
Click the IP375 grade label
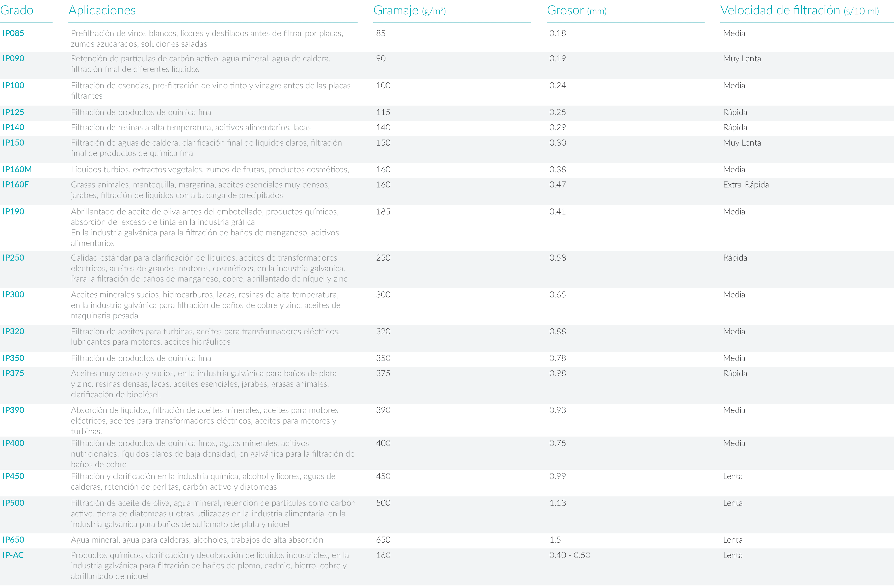(x=13, y=373)
